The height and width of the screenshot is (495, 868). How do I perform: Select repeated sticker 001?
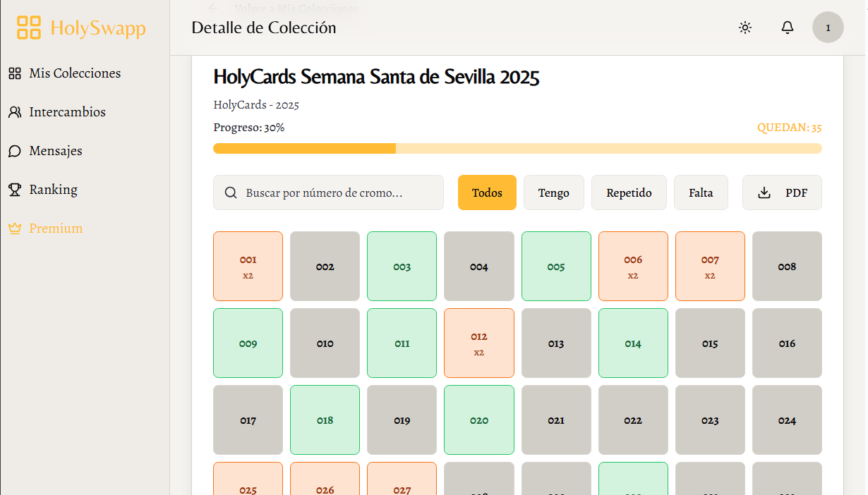pyautogui.click(x=248, y=267)
